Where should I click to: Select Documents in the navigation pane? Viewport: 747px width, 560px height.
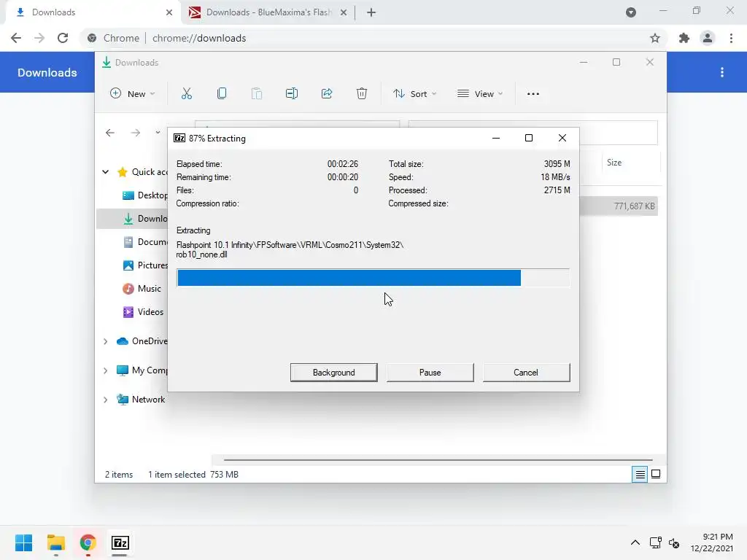pos(144,242)
